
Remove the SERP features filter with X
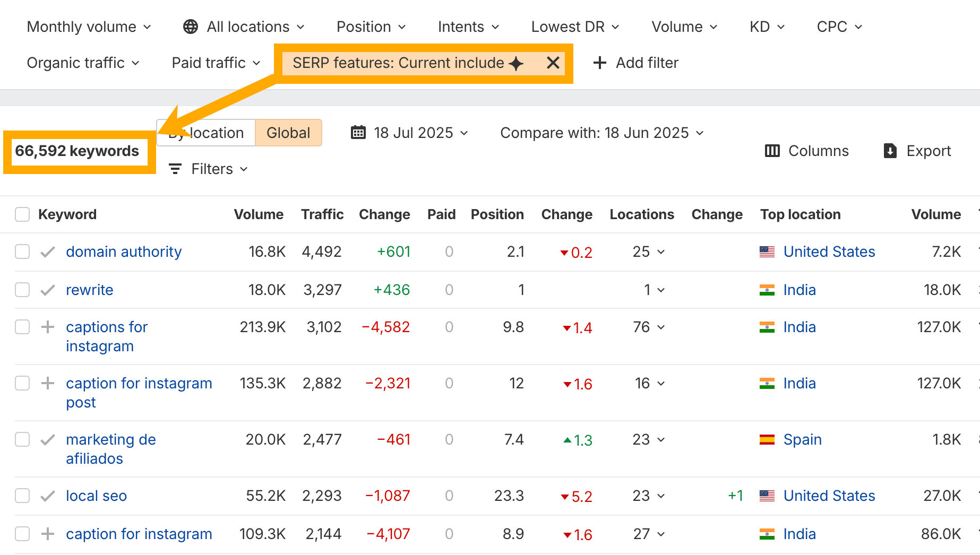point(553,63)
